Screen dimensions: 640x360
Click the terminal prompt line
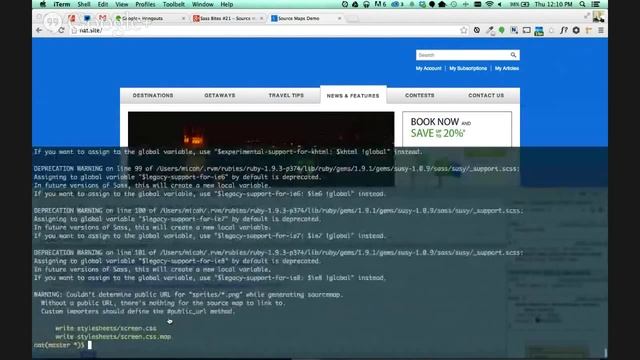click(x=62, y=345)
